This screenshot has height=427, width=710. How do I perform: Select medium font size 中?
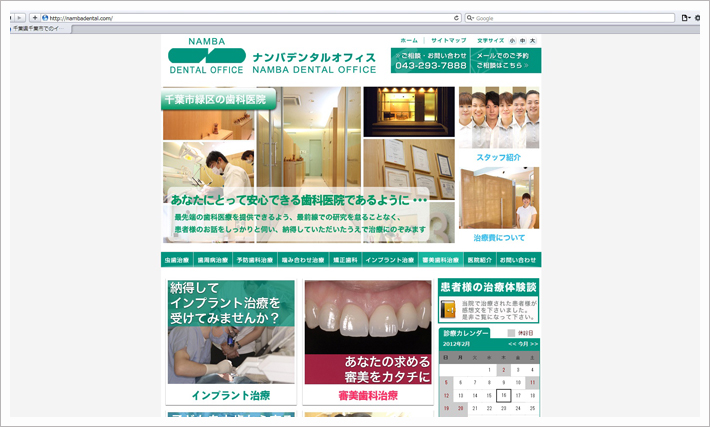[522, 40]
